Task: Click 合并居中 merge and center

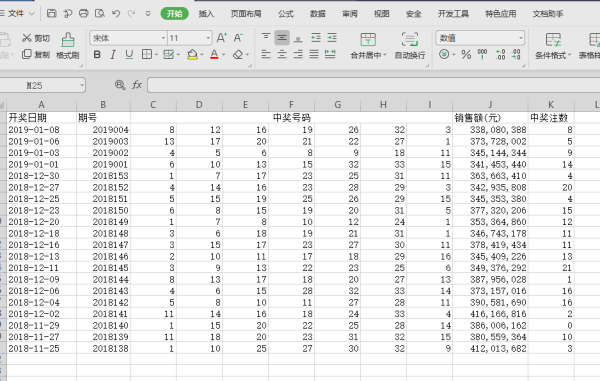Action: coord(368,46)
